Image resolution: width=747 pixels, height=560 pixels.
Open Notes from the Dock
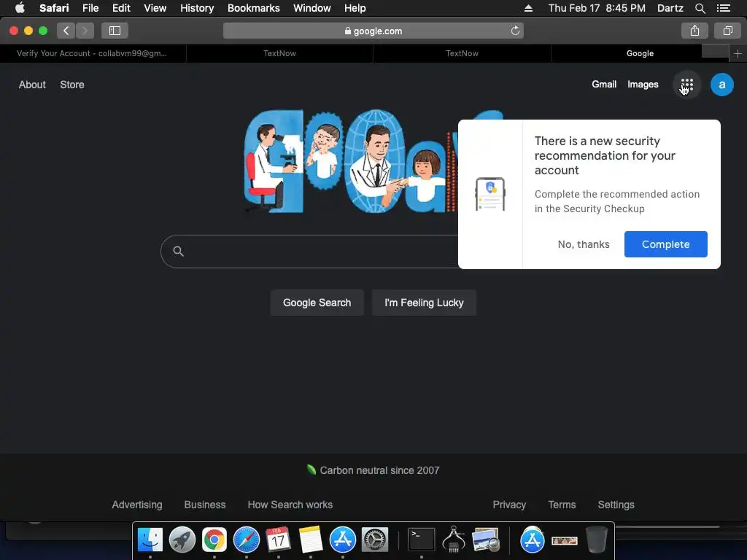[x=311, y=540]
